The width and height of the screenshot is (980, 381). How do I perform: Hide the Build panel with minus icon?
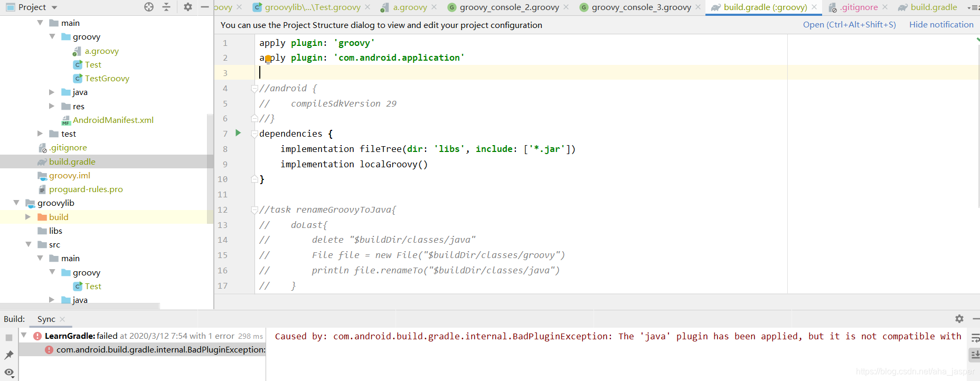(x=976, y=319)
